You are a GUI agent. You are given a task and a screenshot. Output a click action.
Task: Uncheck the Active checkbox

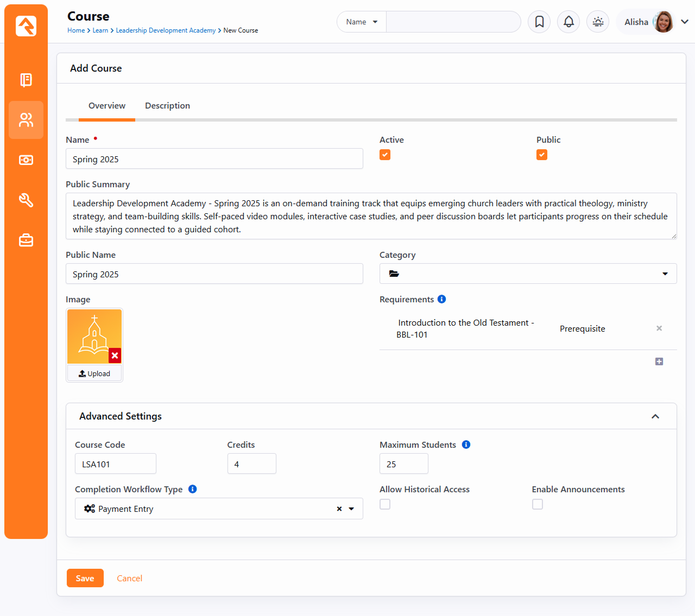[385, 155]
